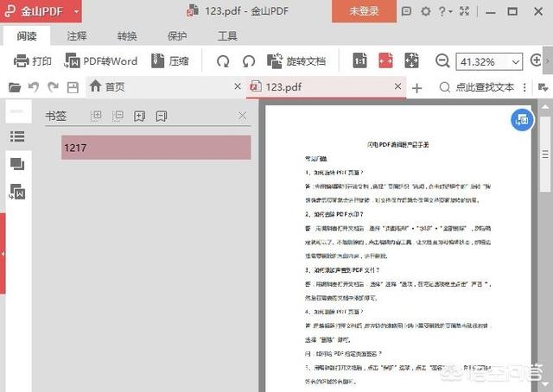Save the document with the floppy icon
Viewport: 553px width, 392px height.
(73, 87)
